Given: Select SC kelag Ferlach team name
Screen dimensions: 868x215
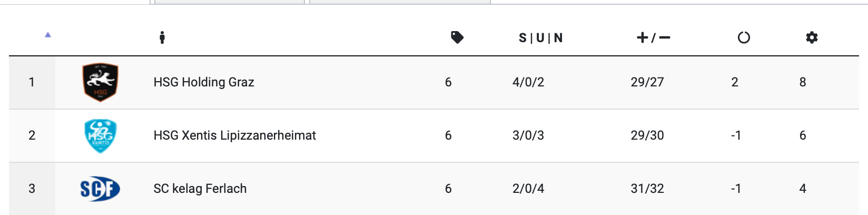Looking at the screenshot, I should [x=200, y=189].
